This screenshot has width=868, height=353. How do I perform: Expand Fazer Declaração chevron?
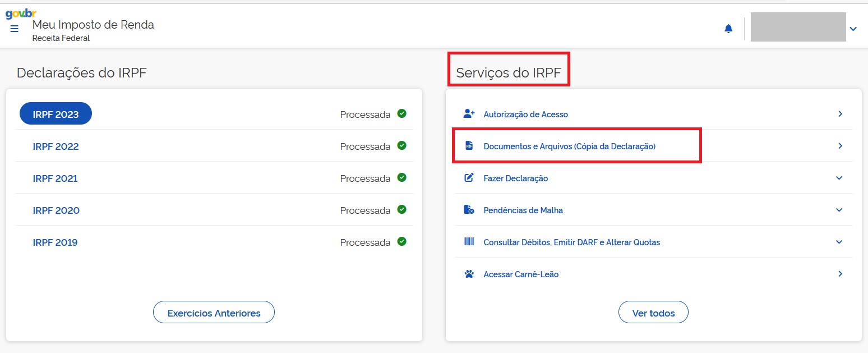[839, 178]
